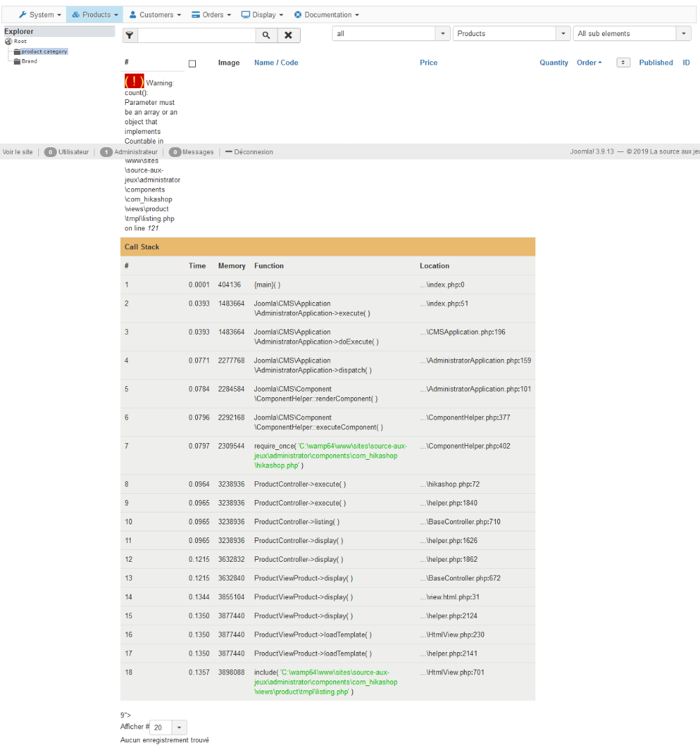The height and width of the screenshot is (750, 700).
Task: Click the order save arrows icon
Action: pyautogui.click(x=623, y=62)
